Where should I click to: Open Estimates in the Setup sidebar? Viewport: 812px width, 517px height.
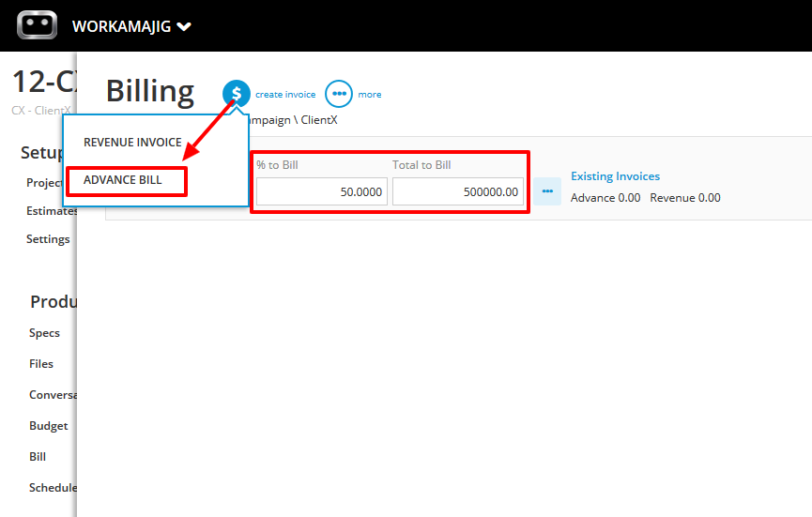coord(52,210)
